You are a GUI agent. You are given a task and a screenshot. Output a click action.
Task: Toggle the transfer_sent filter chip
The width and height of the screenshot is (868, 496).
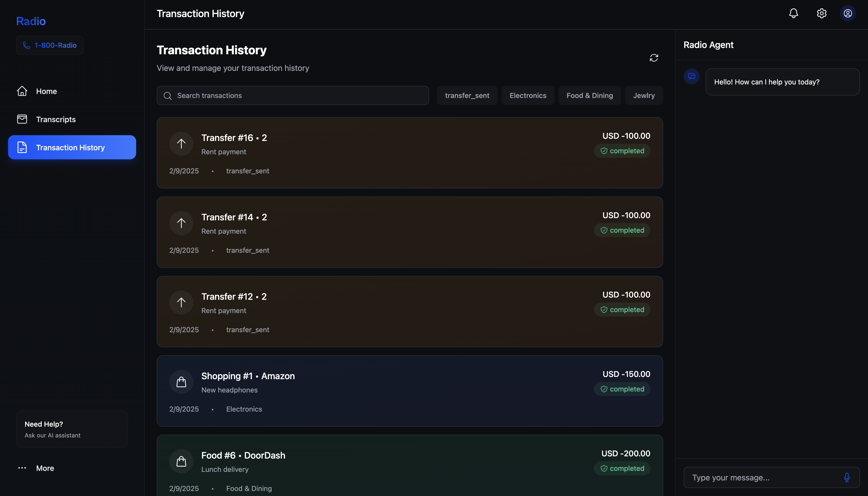click(x=467, y=95)
